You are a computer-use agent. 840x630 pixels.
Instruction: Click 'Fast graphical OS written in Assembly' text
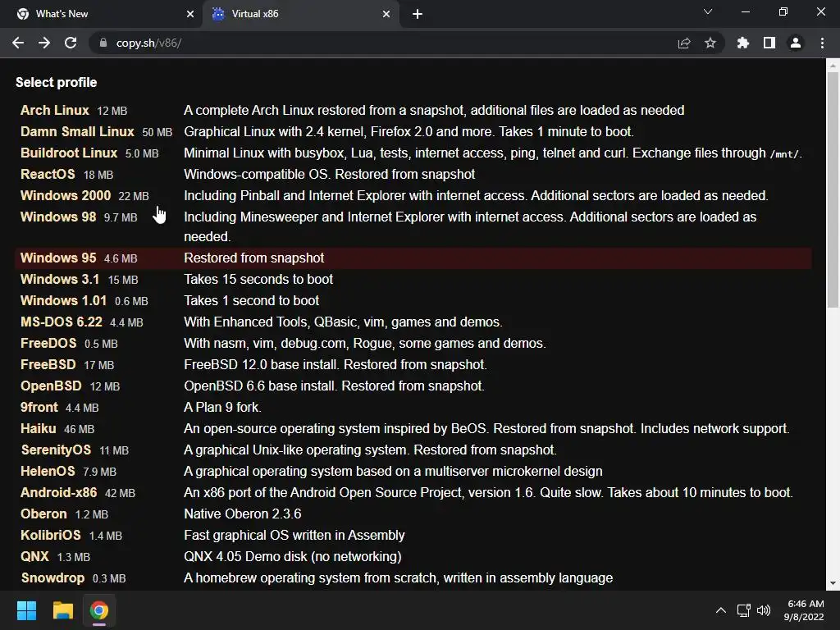294,536
